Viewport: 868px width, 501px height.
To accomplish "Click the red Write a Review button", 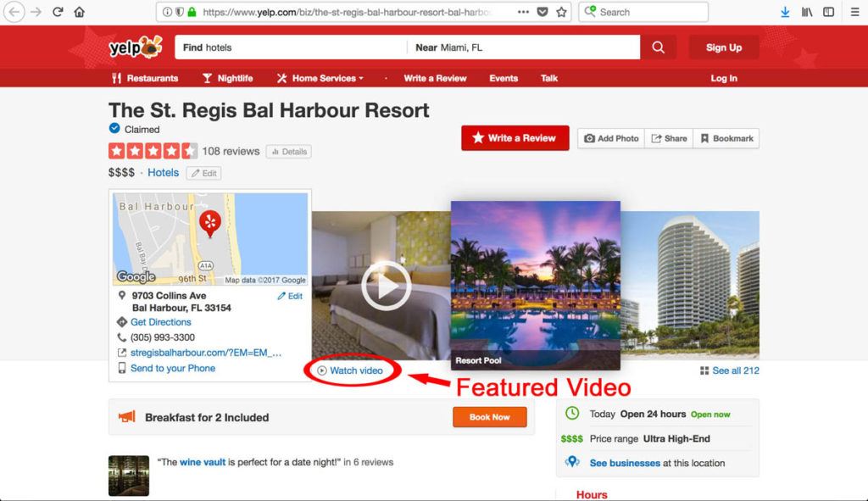I will [515, 138].
